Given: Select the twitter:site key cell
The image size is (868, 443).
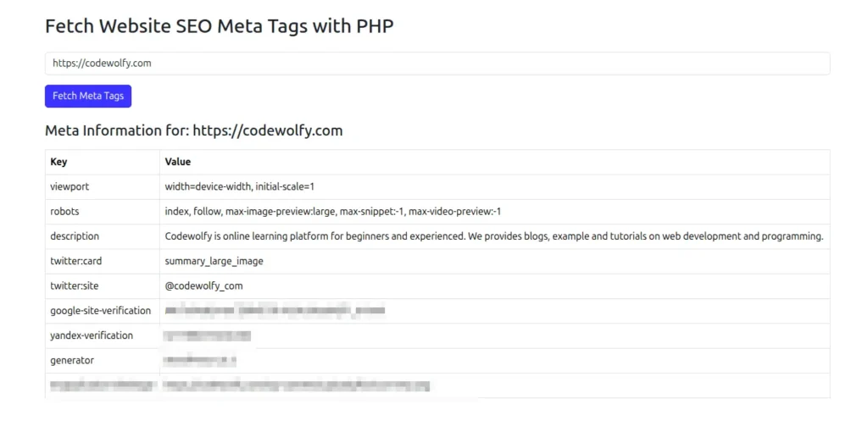Looking at the screenshot, I should (x=75, y=286).
